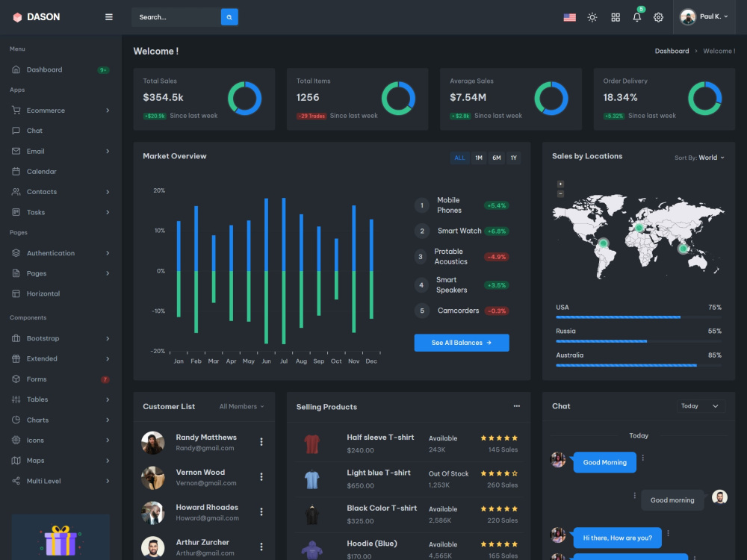747x560 pixels.
Task: Expand the Ecommerce menu chevron
Action: [108, 110]
